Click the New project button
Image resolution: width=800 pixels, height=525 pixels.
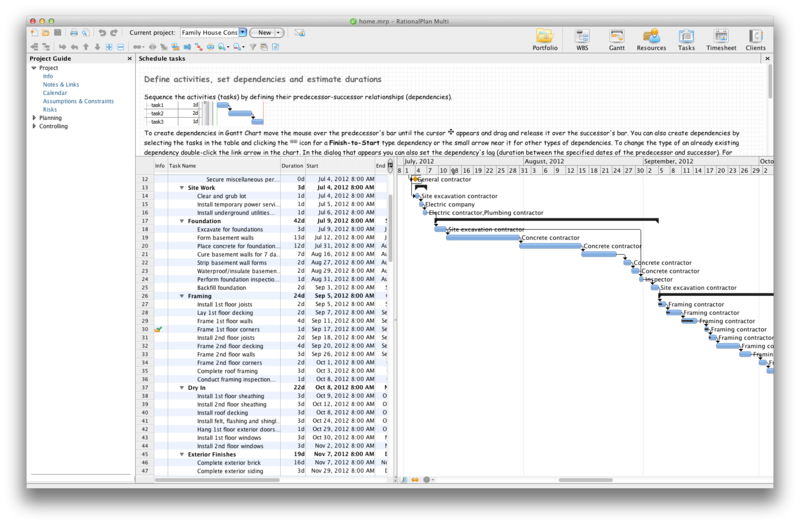tap(264, 33)
